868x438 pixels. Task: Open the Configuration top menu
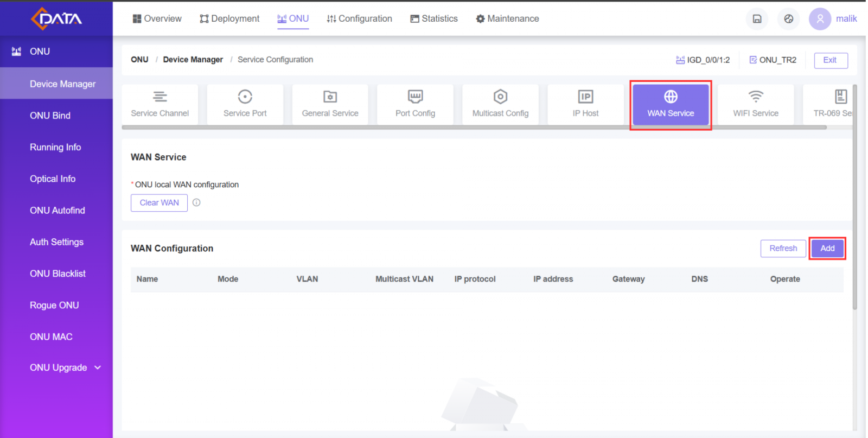click(359, 18)
